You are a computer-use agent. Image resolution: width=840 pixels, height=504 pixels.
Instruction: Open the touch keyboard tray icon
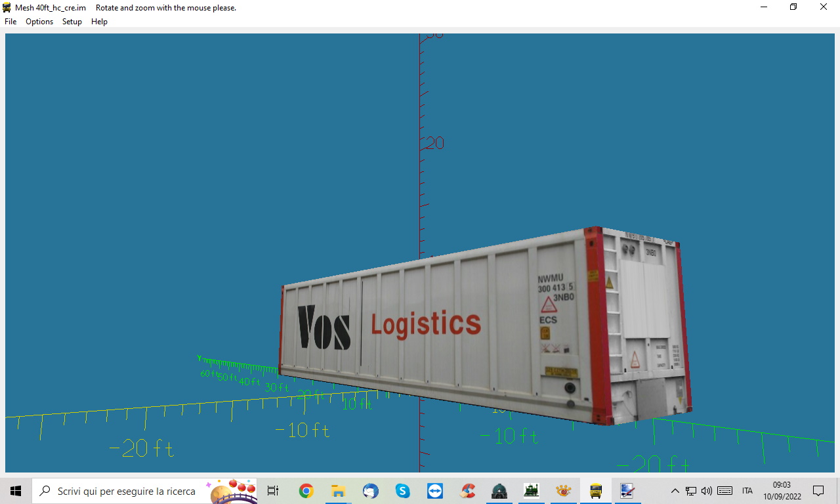pos(724,491)
